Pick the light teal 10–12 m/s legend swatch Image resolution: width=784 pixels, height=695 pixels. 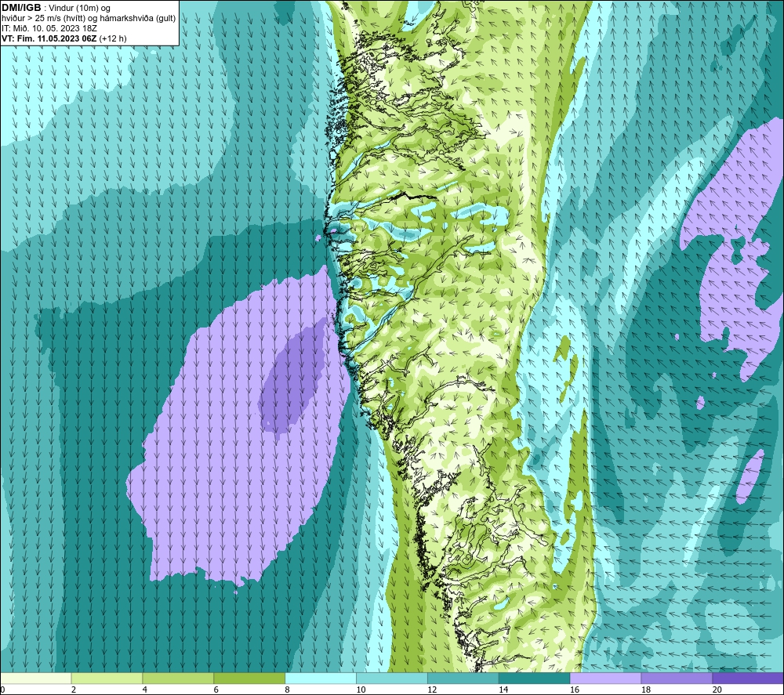tap(392, 678)
